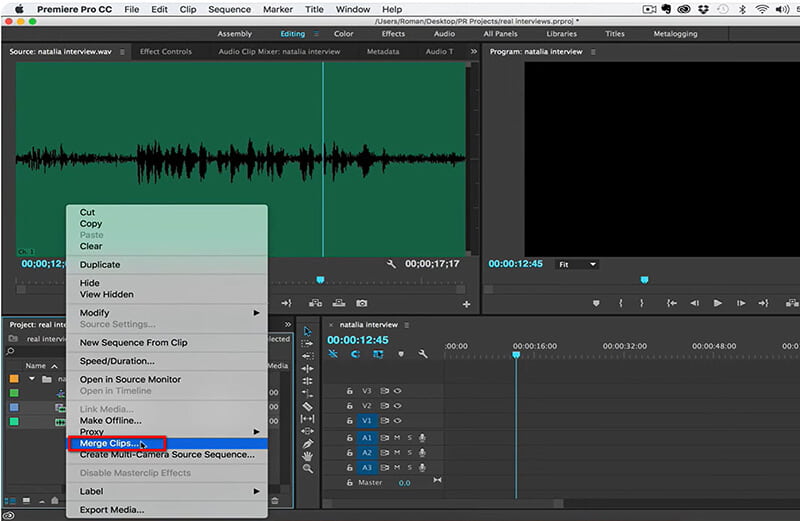Click the Source monitor playhead marker
800x521 pixels.
(x=320, y=280)
